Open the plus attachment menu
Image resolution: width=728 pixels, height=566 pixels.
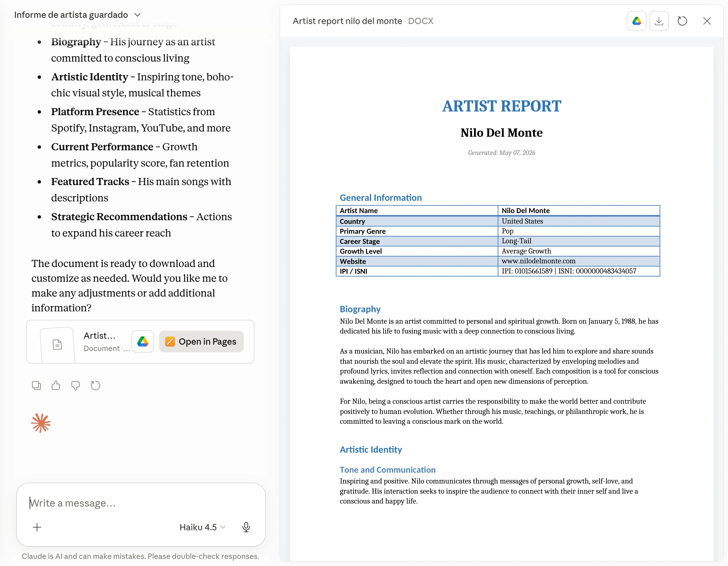pos(37,527)
